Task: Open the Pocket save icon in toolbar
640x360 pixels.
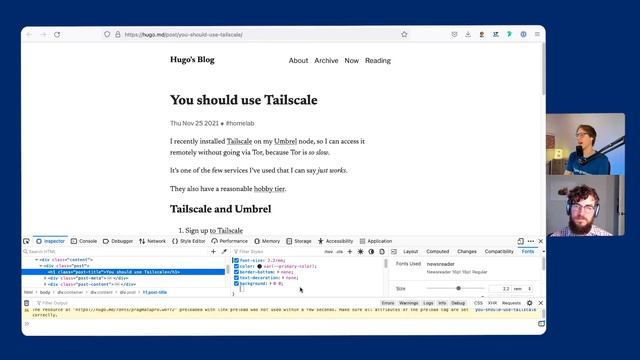Action: click(x=454, y=34)
